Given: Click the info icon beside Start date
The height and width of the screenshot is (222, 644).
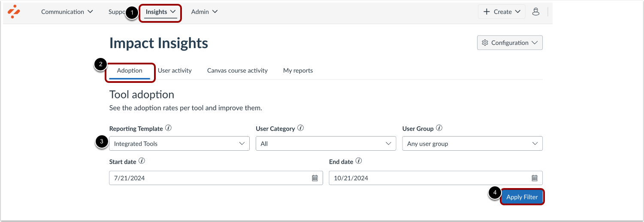Looking at the screenshot, I should (x=142, y=161).
